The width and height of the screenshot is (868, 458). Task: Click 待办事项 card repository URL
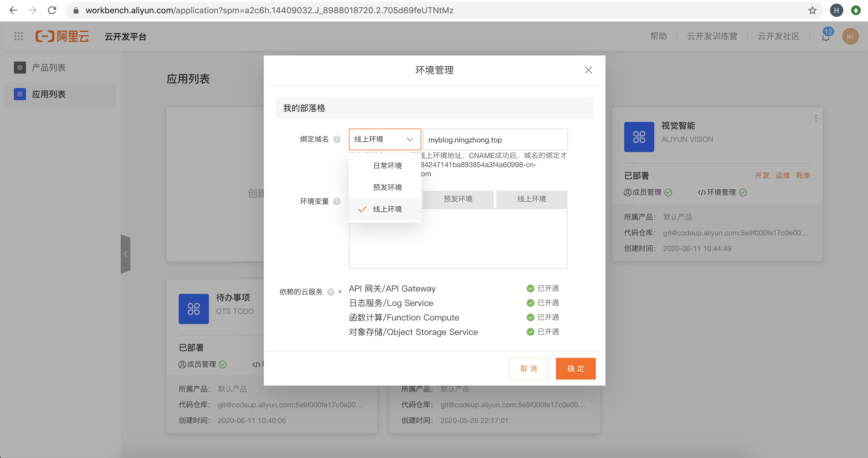click(x=290, y=405)
